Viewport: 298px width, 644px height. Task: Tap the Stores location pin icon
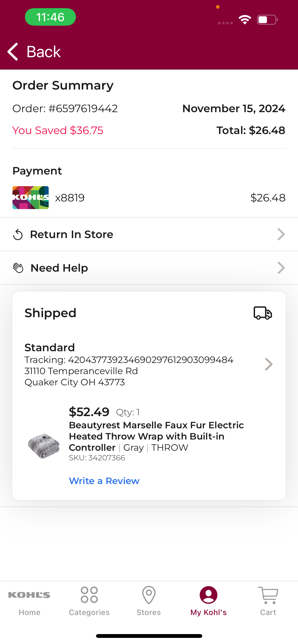click(x=149, y=595)
